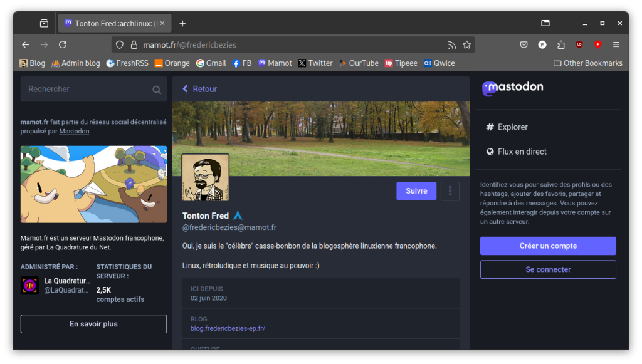Click Tonton Fred's avatar image
642x364 pixels.
click(x=206, y=177)
